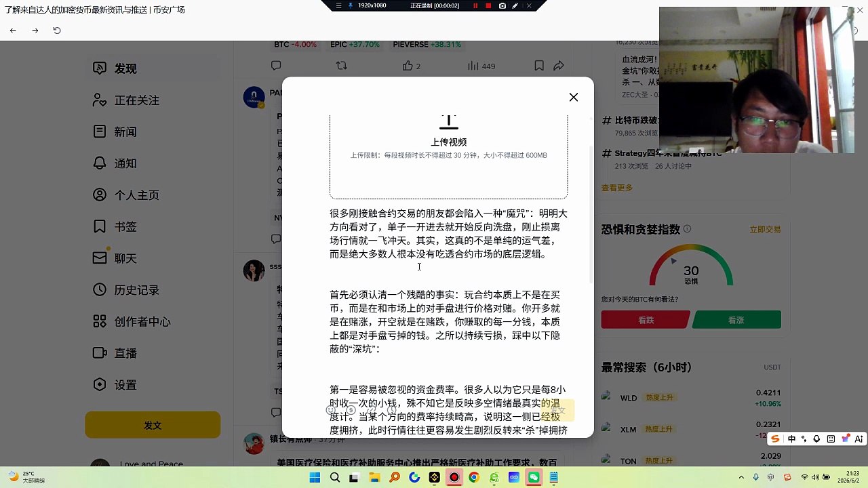Open Binance app from the taskbar
Viewport: 868px width, 488px height.
(x=434, y=477)
